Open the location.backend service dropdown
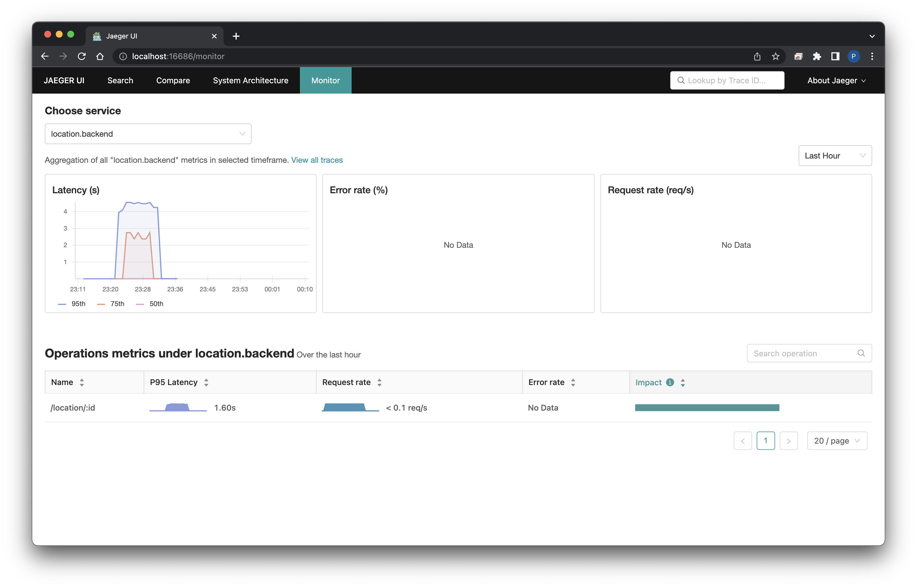This screenshot has height=588, width=917. point(148,134)
